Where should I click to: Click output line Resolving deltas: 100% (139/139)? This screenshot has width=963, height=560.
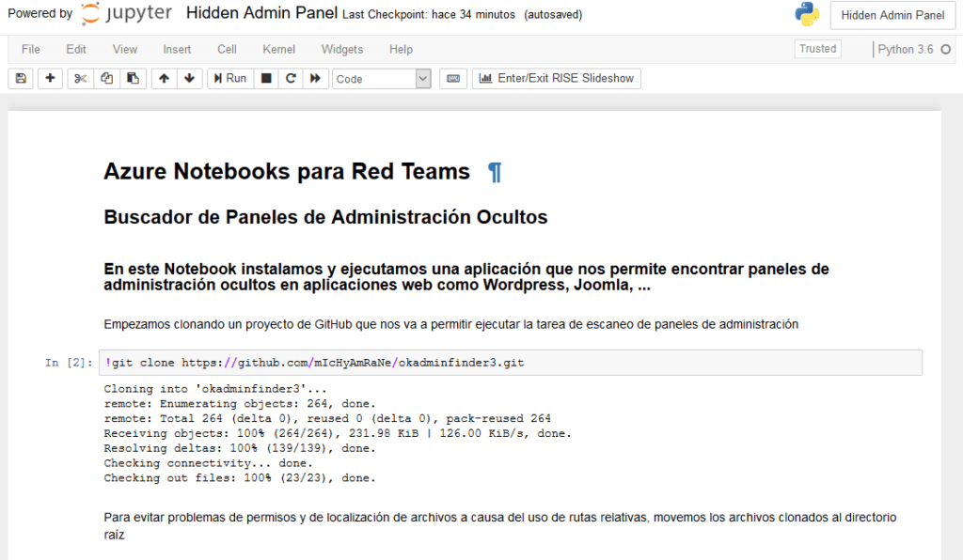[240, 448]
